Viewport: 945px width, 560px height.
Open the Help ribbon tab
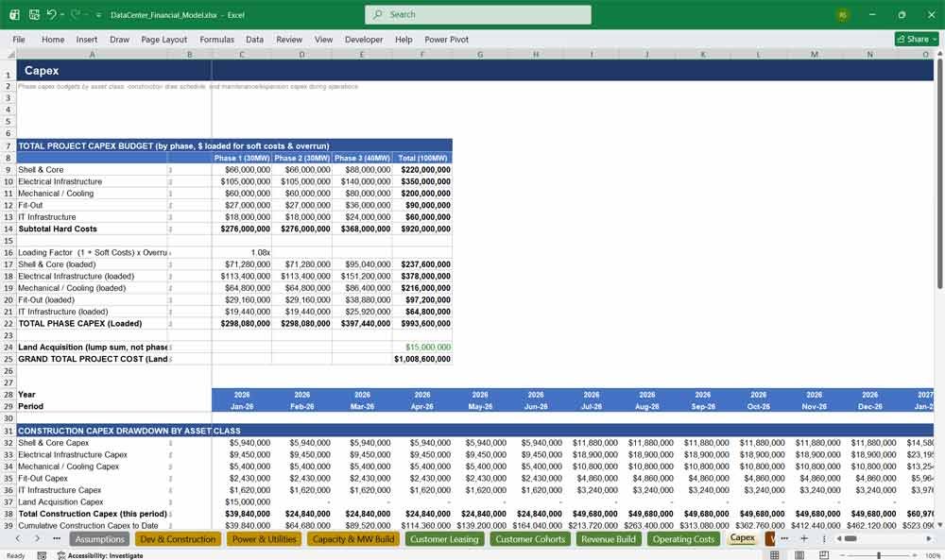[x=404, y=39]
